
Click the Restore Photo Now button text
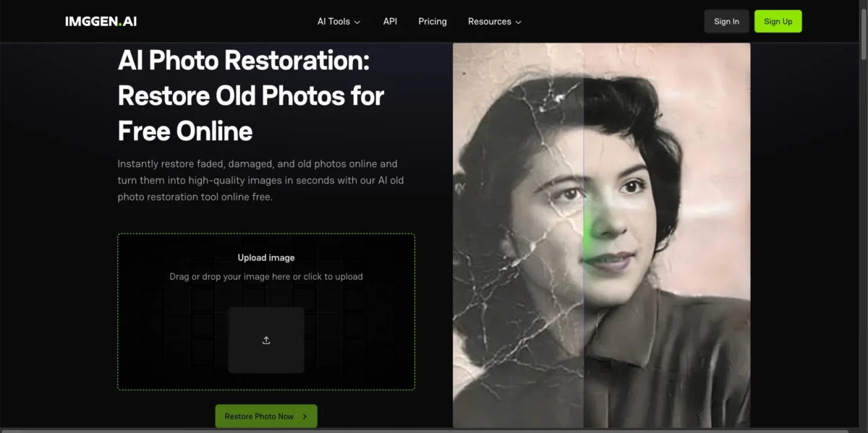pyautogui.click(x=259, y=416)
